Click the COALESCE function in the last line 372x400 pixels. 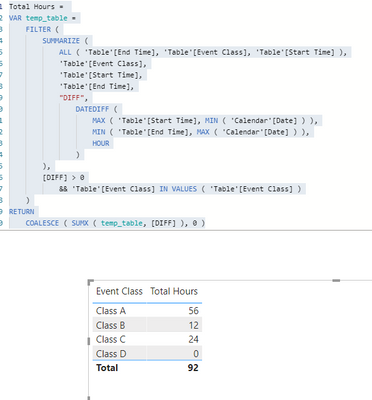pos(42,223)
